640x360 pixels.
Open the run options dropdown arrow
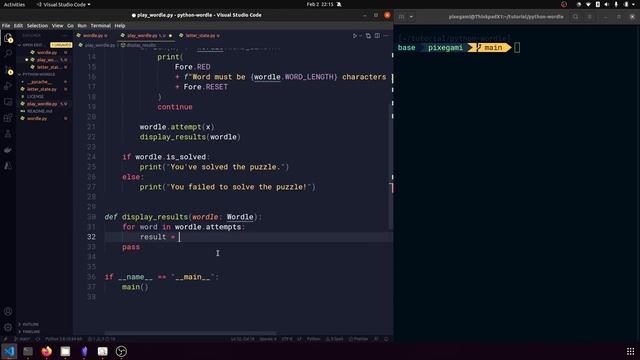360,36
